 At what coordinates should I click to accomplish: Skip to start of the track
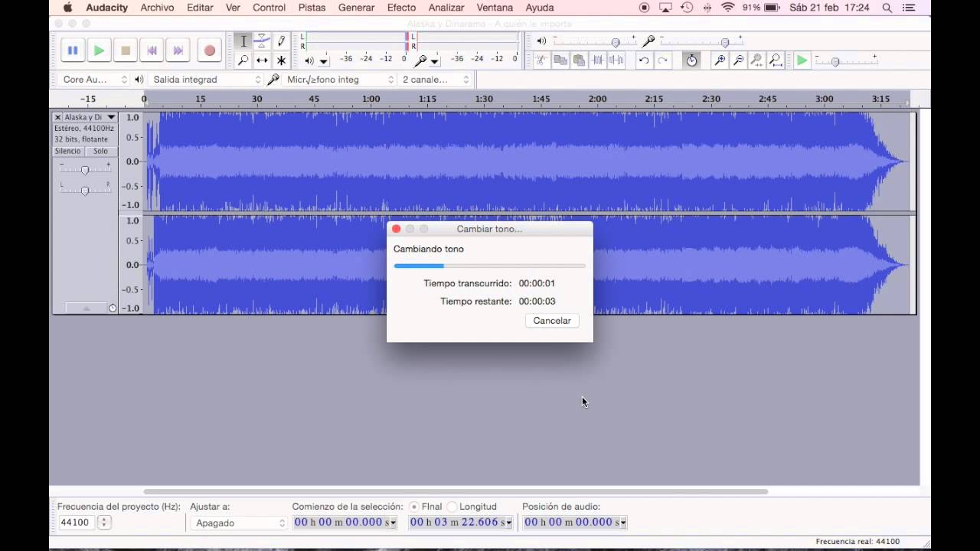(x=152, y=51)
